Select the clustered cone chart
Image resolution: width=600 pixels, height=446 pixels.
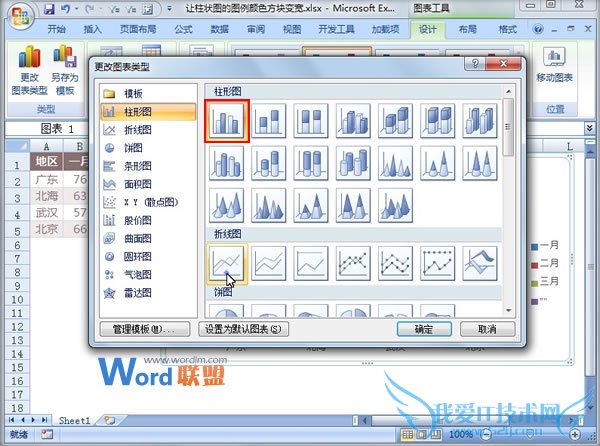[x=395, y=163]
